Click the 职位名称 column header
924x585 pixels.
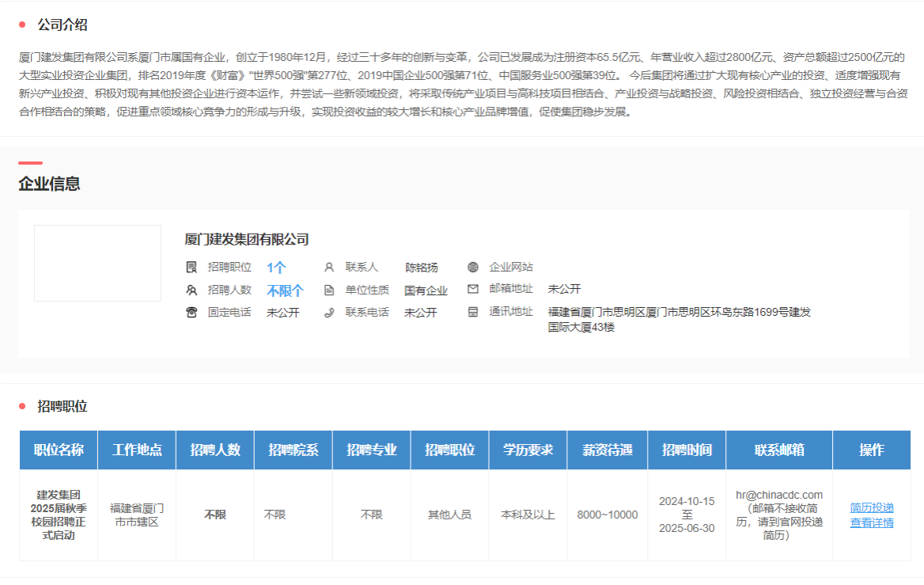pos(59,450)
